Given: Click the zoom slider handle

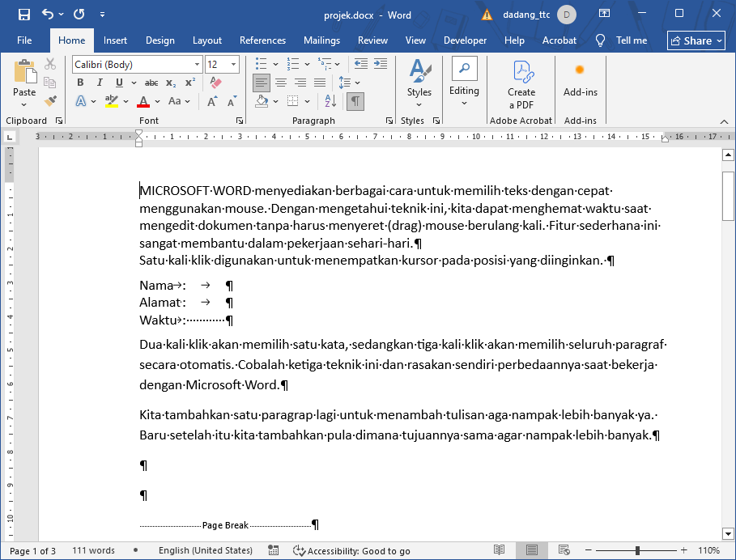Looking at the screenshot, I should click(x=637, y=550).
